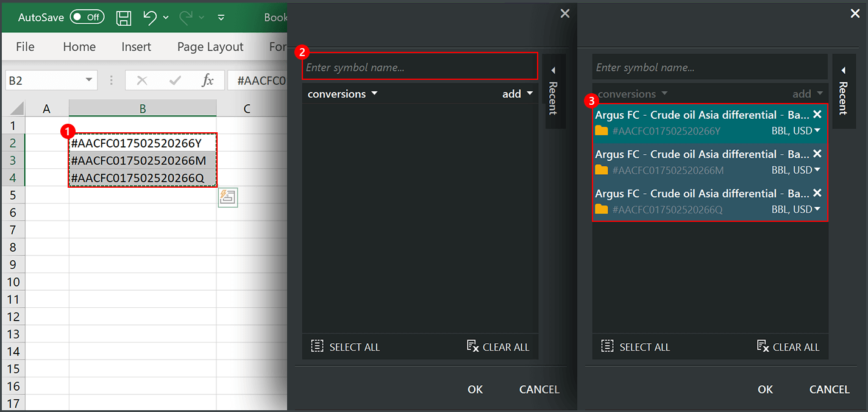Open the Insert ribbon tab
This screenshot has width=868, height=412.
(136, 47)
